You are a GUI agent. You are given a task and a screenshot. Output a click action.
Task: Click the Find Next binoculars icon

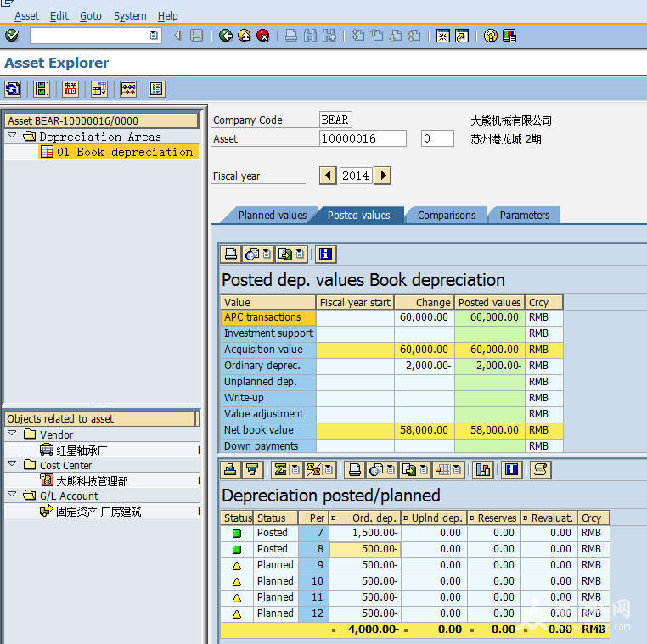point(329,36)
